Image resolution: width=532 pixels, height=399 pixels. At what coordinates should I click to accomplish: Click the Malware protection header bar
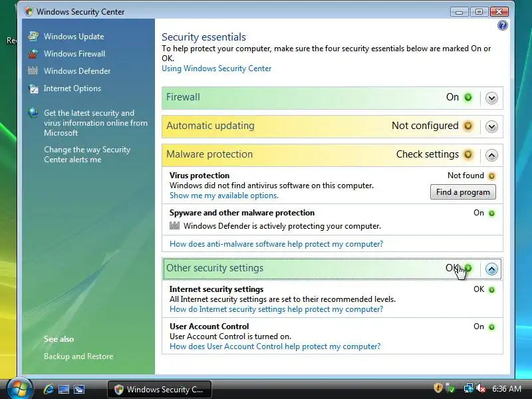[332, 155]
